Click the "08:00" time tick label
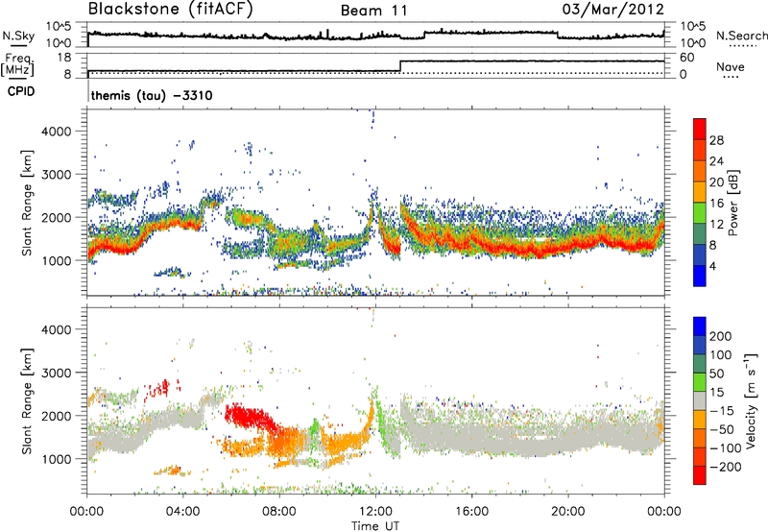This screenshot has height=532, width=768. [279, 512]
